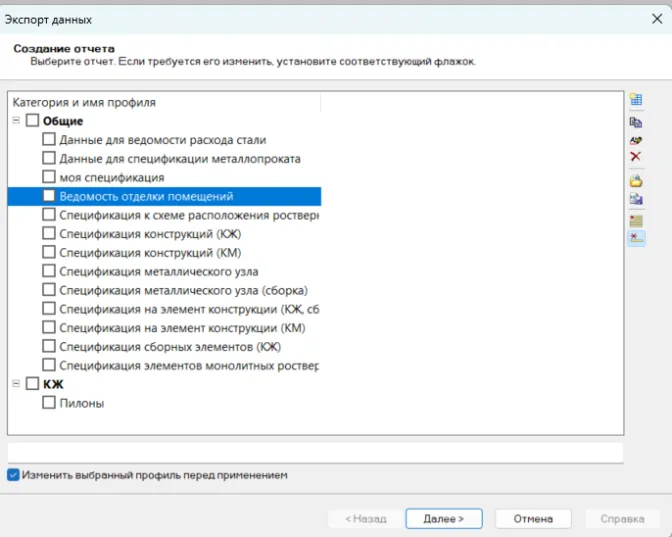Image resolution: width=672 pixels, height=537 pixels.
Task: Click the expand all categories list icon
Action: pos(636,220)
